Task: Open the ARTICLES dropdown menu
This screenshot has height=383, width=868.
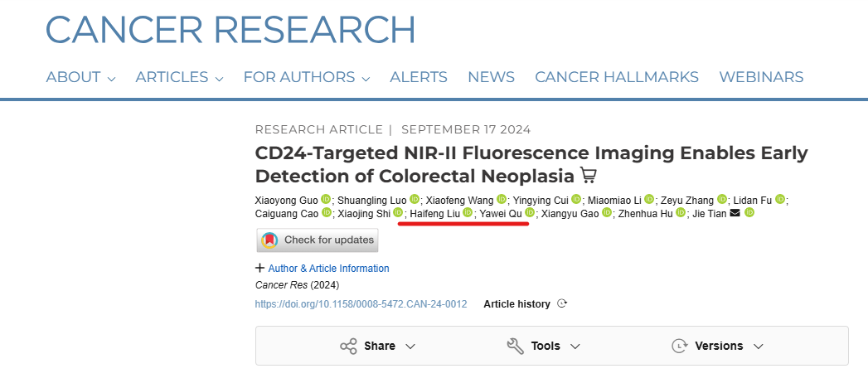Action: click(x=179, y=77)
